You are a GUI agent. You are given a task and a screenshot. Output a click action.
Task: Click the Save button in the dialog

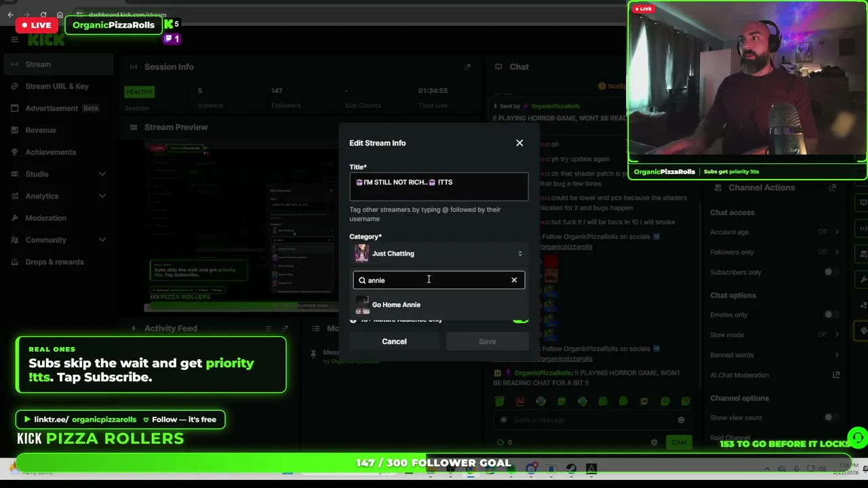tap(488, 342)
